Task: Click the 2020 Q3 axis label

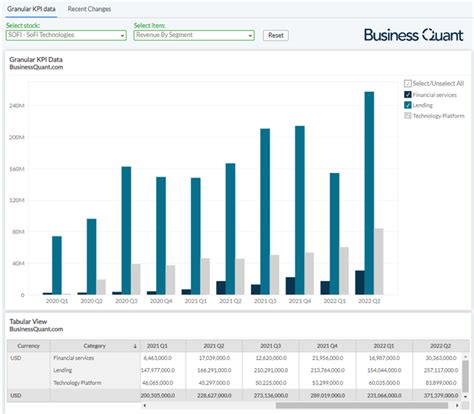Action: pyautogui.click(x=126, y=301)
